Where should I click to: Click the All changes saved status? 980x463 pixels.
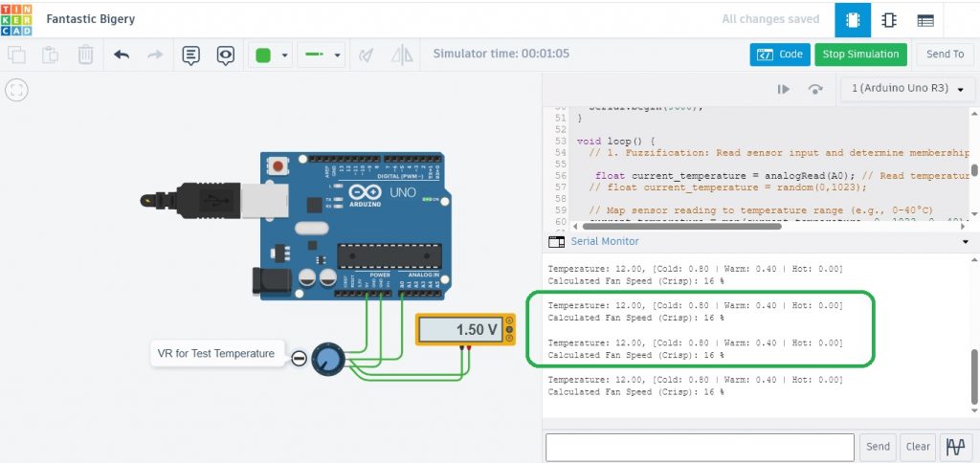pyautogui.click(x=770, y=19)
